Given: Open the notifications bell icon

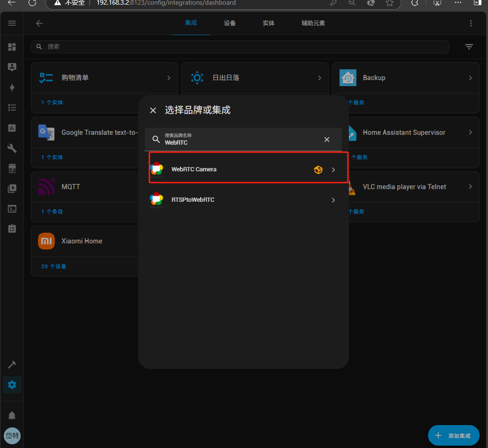Looking at the screenshot, I should [12, 416].
